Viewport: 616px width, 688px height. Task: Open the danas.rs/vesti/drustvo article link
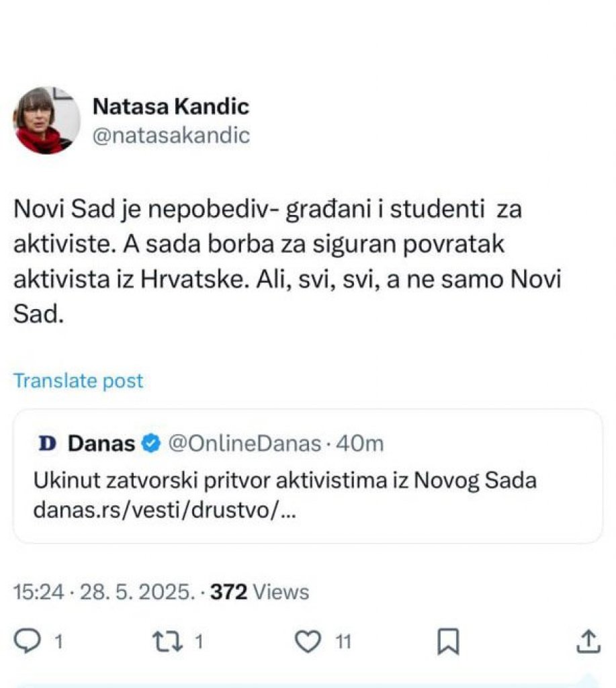coord(164,511)
